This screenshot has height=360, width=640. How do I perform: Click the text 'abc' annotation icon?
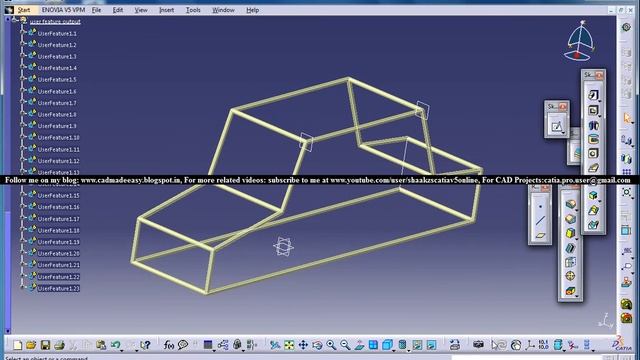pos(627,250)
